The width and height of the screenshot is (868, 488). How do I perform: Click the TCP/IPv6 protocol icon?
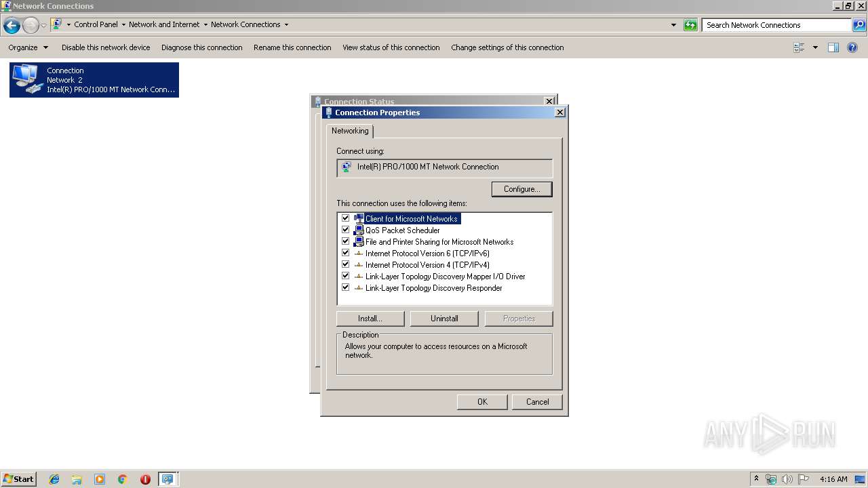pos(359,253)
